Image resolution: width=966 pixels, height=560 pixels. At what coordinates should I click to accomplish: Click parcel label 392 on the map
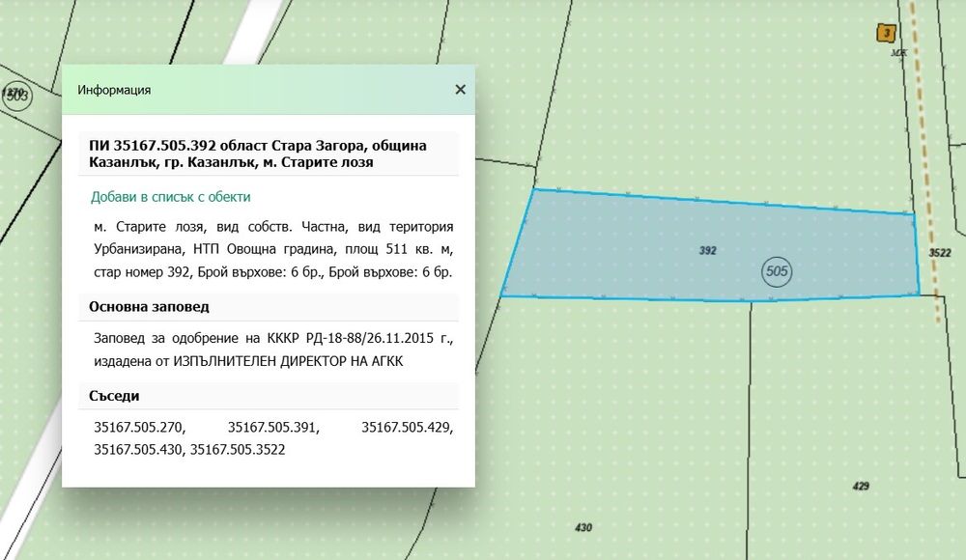click(708, 250)
